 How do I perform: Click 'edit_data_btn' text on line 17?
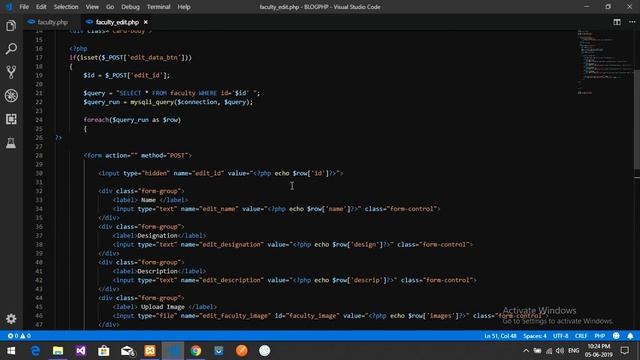pos(153,58)
